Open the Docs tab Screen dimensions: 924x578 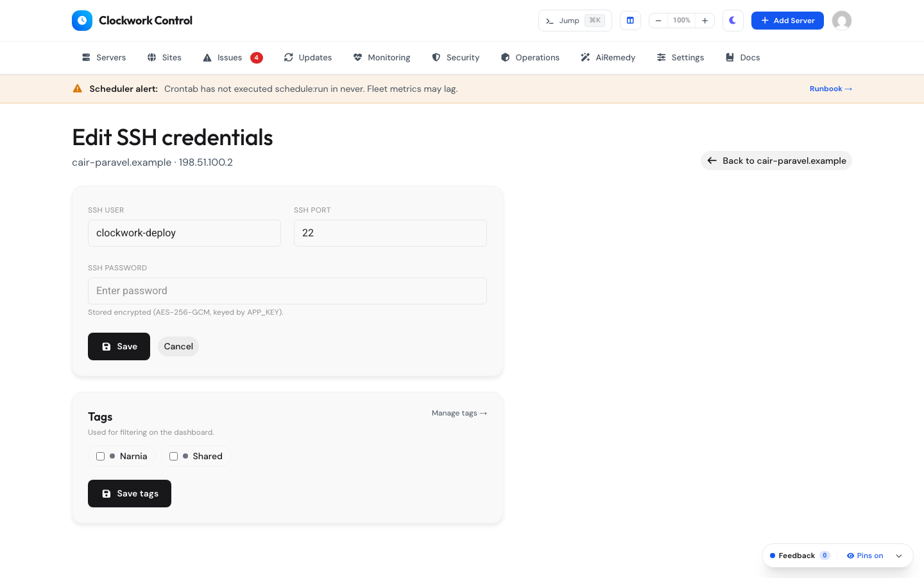(x=742, y=58)
